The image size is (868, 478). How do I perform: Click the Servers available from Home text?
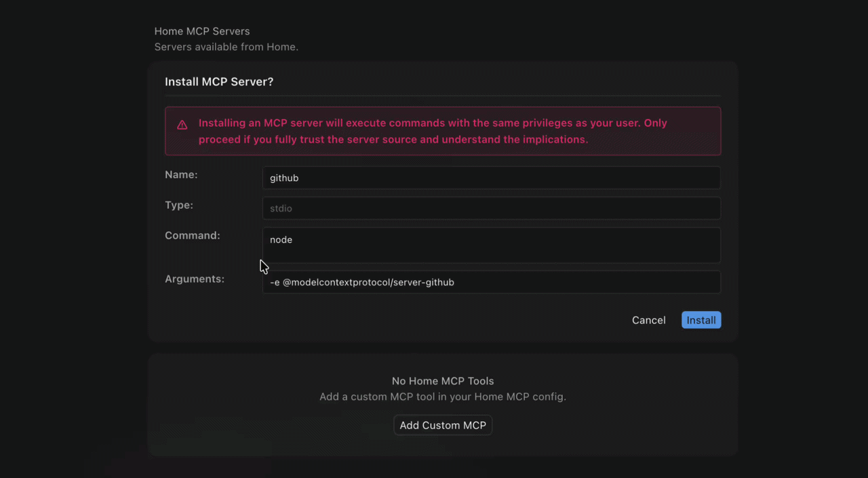tap(226, 47)
